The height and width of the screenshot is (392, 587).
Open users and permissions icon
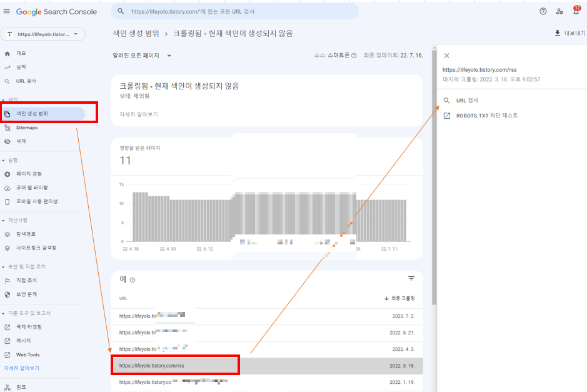[559, 11]
